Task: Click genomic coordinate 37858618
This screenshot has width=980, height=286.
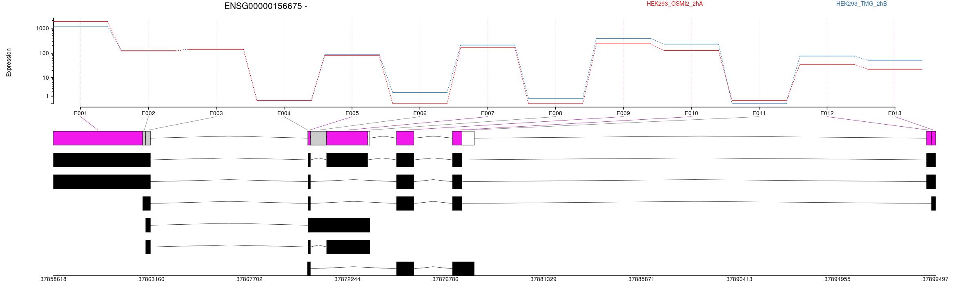Action: 53,279
